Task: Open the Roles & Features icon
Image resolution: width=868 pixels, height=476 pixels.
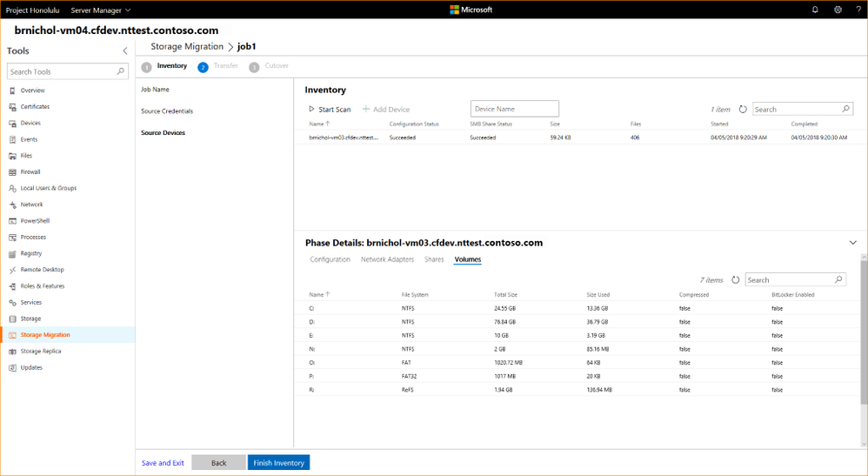Action: pyautogui.click(x=12, y=286)
